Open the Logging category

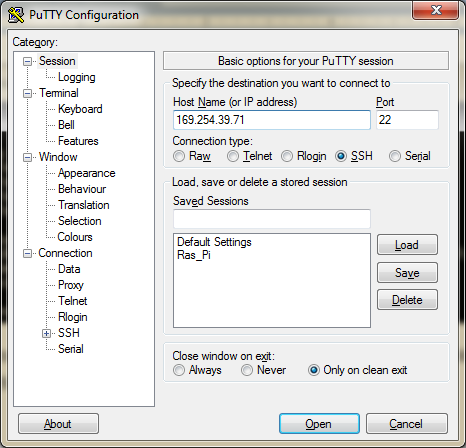[77, 77]
